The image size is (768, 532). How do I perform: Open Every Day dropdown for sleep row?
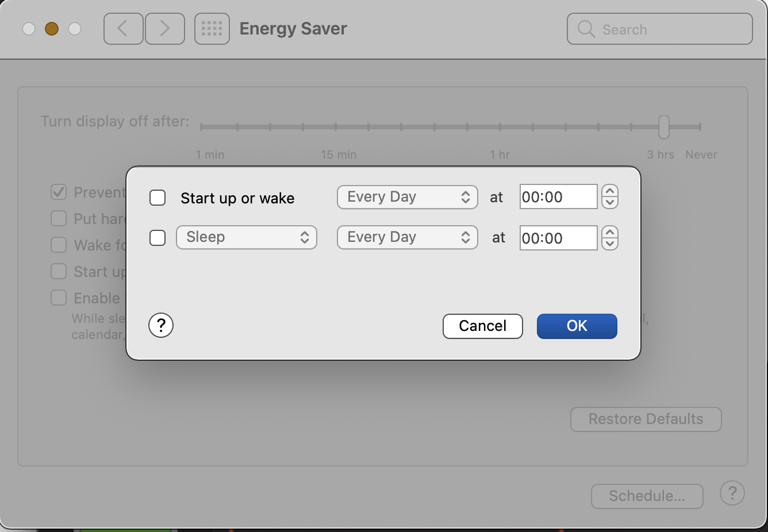[x=407, y=237]
